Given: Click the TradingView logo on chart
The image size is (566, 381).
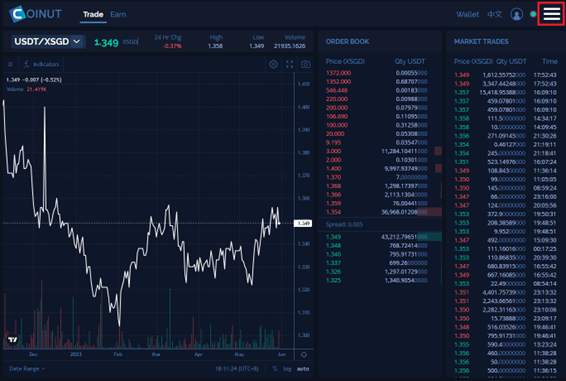Looking at the screenshot, I should point(13,339).
